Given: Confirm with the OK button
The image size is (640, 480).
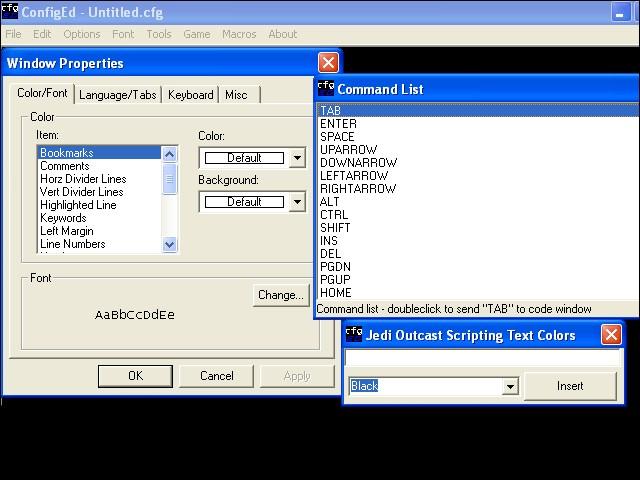Looking at the screenshot, I should click(x=135, y=376).
